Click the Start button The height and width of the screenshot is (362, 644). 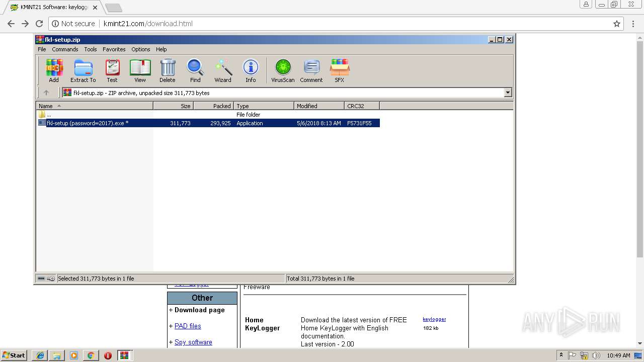click(14, 355)
